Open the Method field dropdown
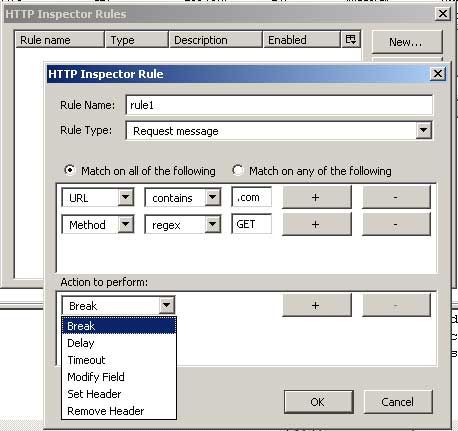458x431 pixels. 126,224
